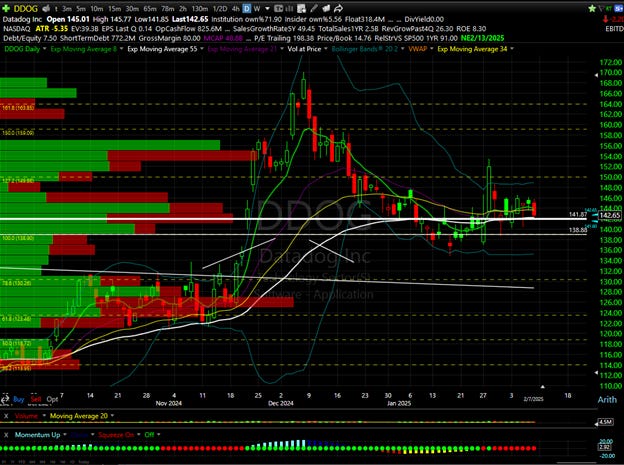
Task: Click the Nov 2024 label on time axis
Action: (x=169, y=403)
